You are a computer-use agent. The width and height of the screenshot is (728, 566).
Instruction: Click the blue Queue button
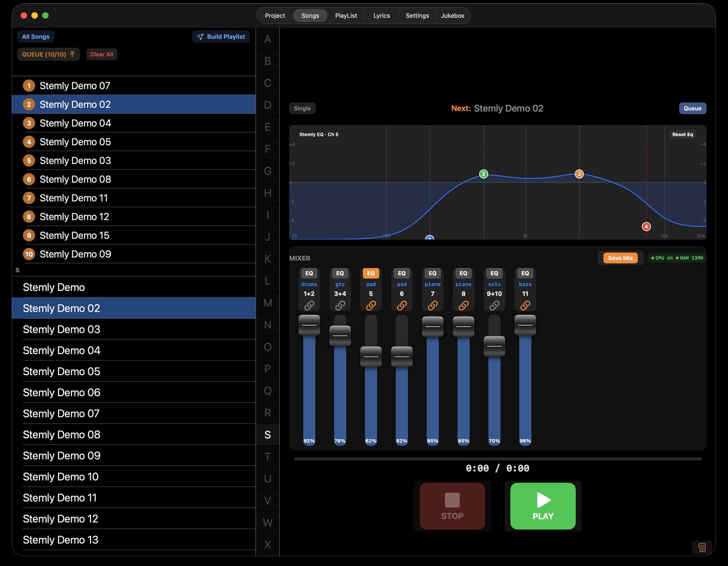coord(693,108)
